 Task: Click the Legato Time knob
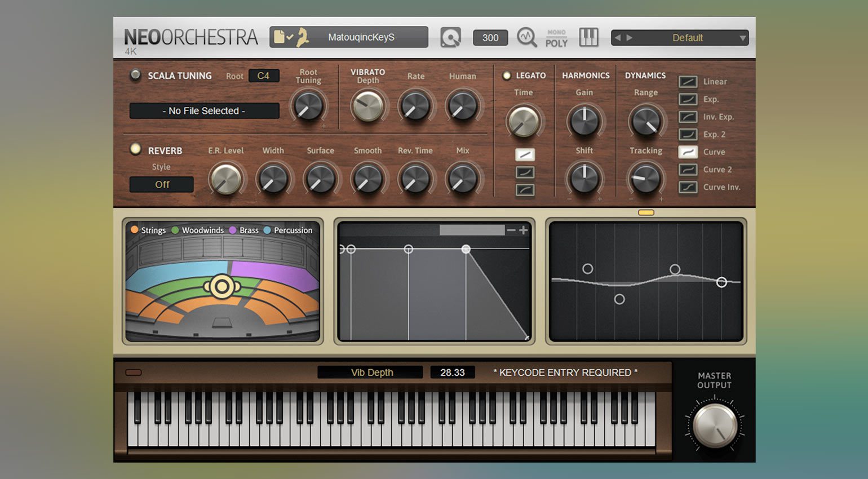pyautogui.click(x=524, y=122)
